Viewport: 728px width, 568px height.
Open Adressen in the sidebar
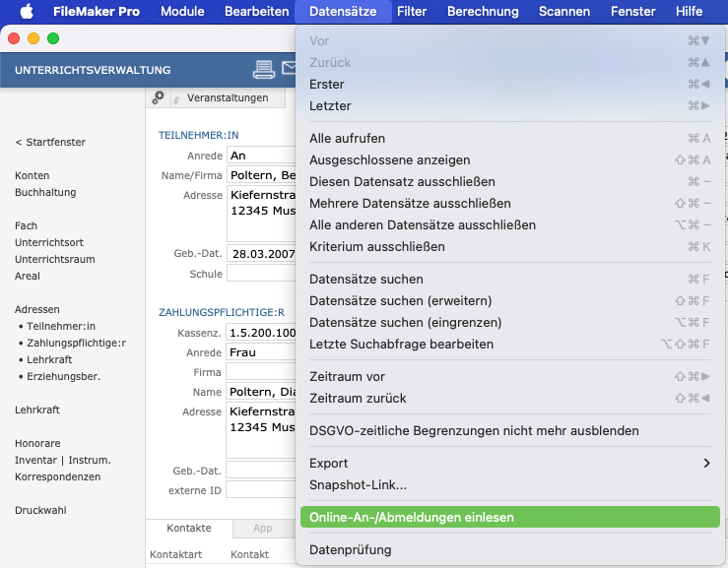[x=37, y=309]
